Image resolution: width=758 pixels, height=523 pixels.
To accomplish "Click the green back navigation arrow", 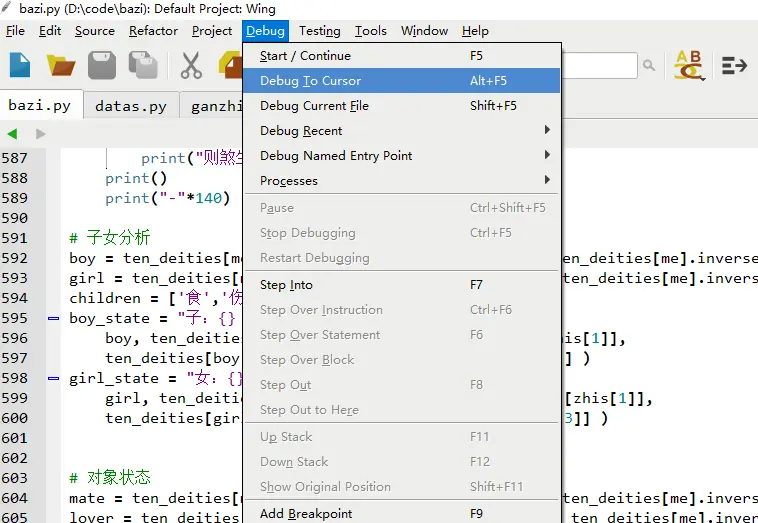I will 13,133.
